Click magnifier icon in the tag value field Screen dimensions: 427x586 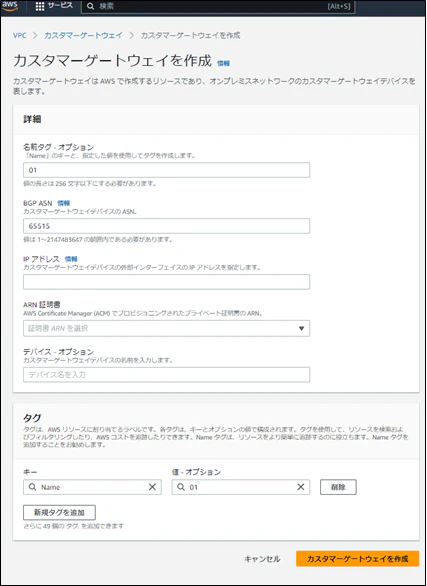click(x=181, y=487)
